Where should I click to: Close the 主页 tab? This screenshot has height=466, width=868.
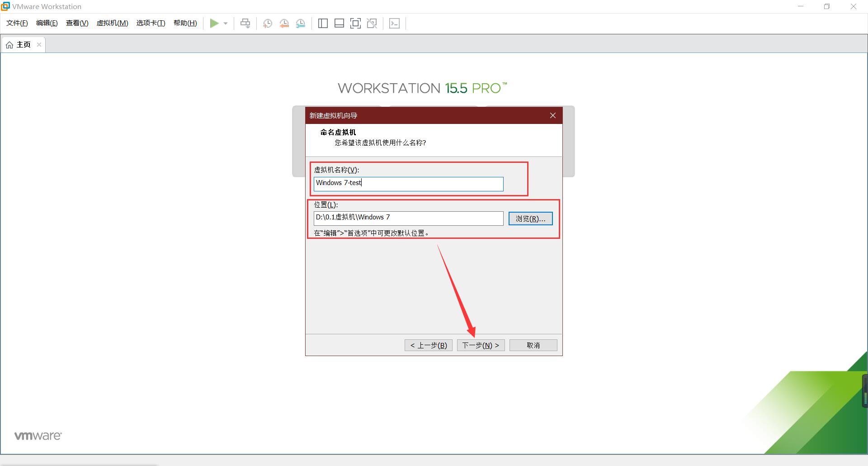click(39, 44)
